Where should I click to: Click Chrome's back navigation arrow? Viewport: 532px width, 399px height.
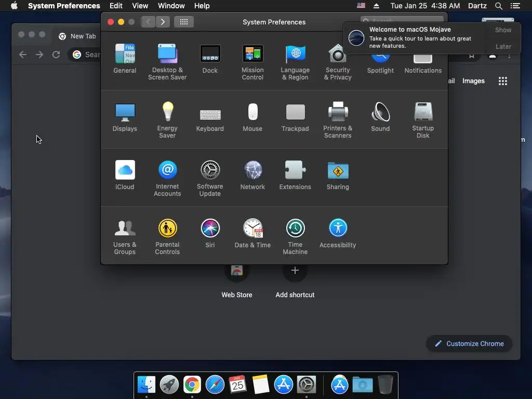23,54
